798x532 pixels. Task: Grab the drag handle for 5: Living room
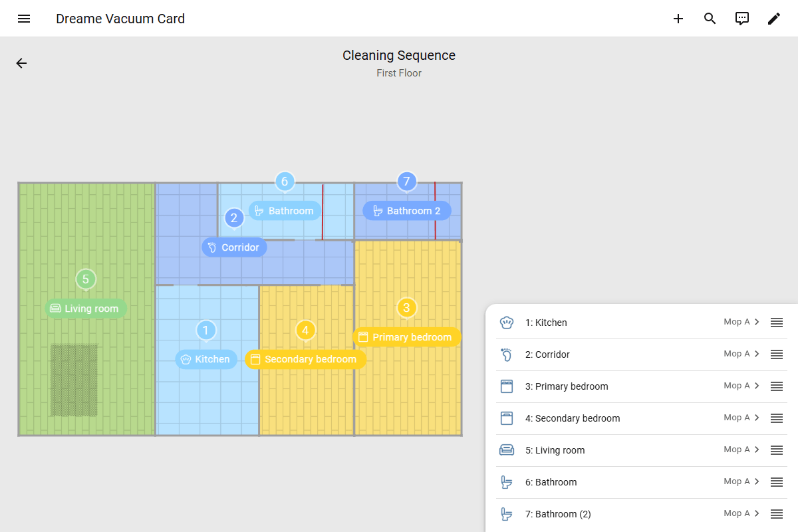(777, 450)
